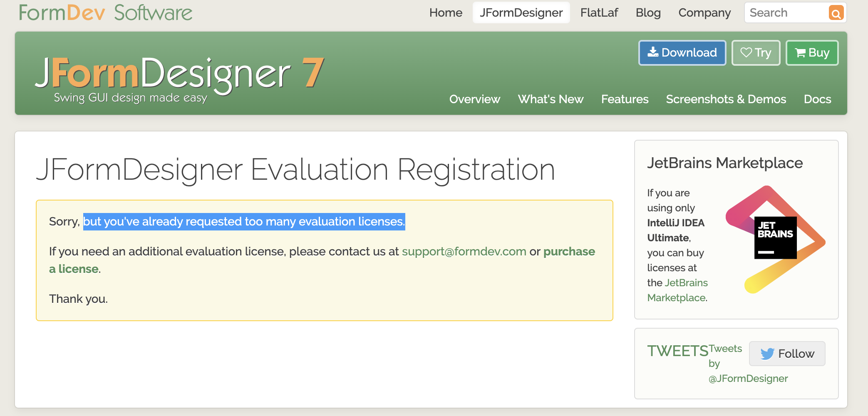Click the 'Swing GUI design made easy' tagline
Viewport: 868px width, 416px height.
click(130, 98)
